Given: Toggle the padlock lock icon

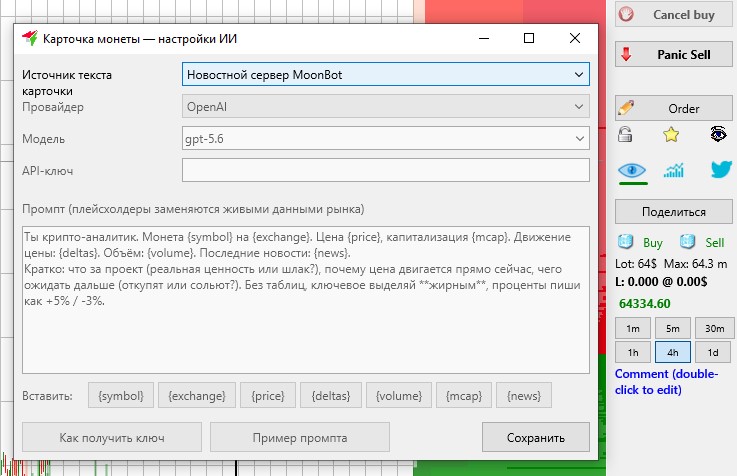Looking at the screenshot, I should (625, 134).
